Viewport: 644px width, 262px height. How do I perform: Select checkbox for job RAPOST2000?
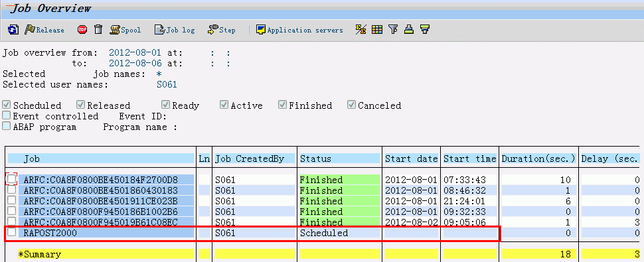(12, 232)
